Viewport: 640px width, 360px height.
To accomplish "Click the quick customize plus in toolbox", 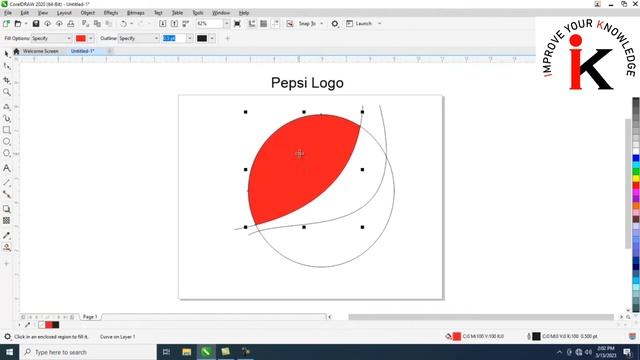I will [7, 264].
